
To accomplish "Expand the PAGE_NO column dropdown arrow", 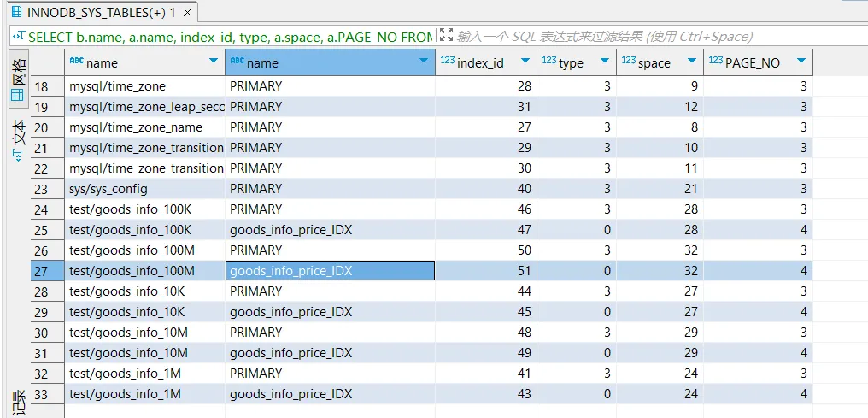I will [x=801, y=62].
